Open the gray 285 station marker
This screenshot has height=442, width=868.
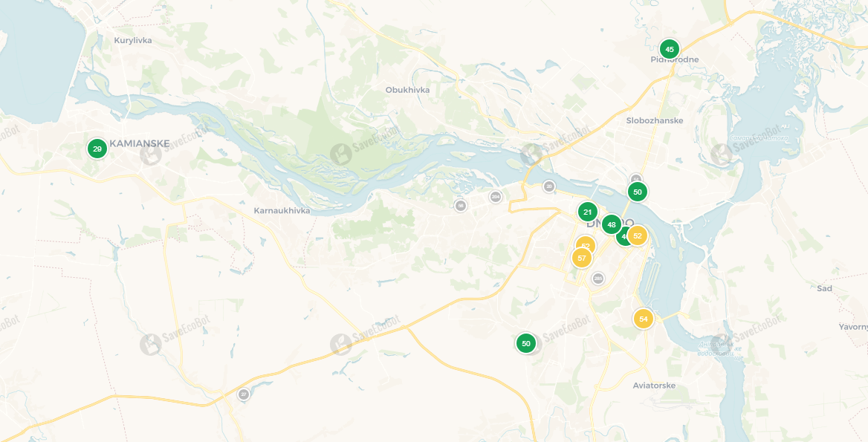point(597,279)
